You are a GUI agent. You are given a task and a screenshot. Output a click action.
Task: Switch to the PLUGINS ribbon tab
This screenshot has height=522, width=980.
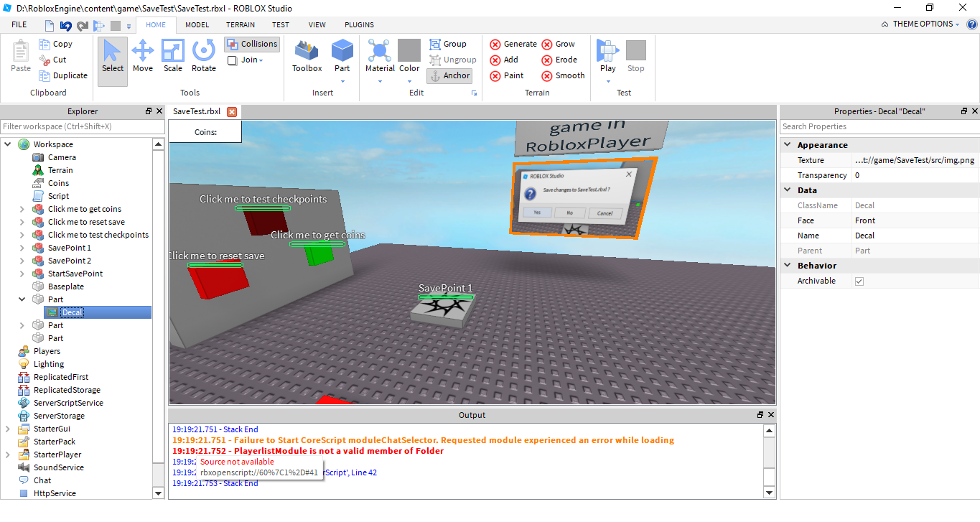click(359, 24)
